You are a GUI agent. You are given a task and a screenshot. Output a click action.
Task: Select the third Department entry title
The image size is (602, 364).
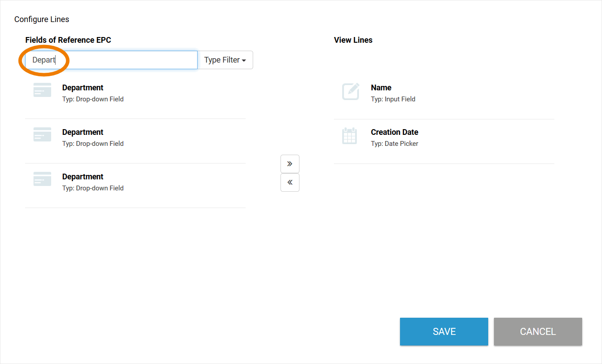point(82,177)
